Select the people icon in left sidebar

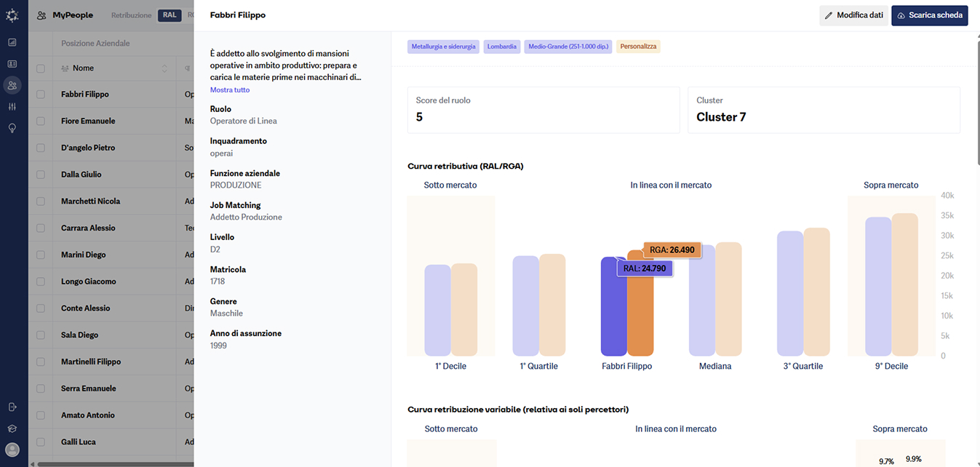pos(12,85)
